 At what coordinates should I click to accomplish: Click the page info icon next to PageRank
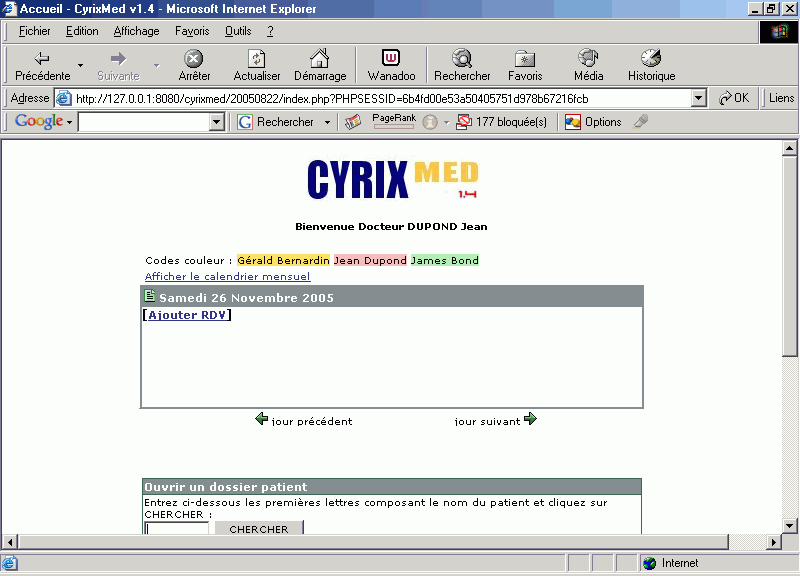click(430, 122)
